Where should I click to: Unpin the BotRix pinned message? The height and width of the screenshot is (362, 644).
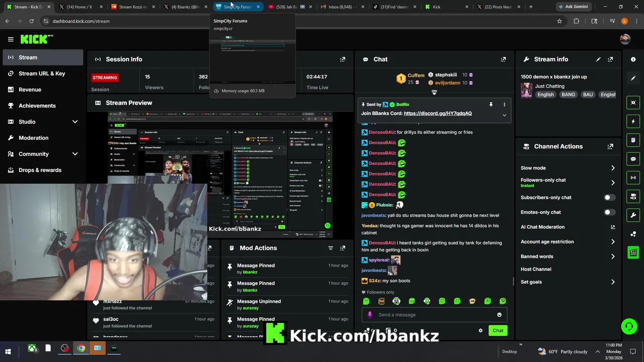point(491,105)
